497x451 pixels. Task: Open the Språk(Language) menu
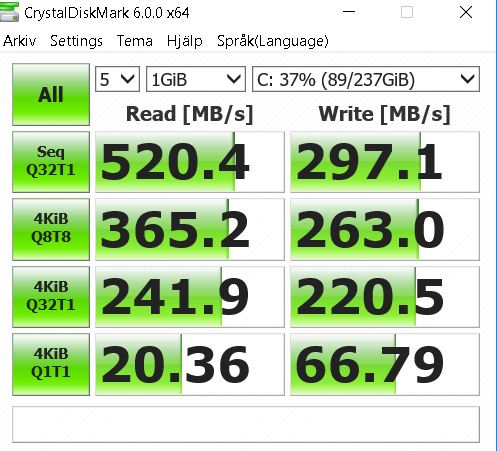pos(273,41)
